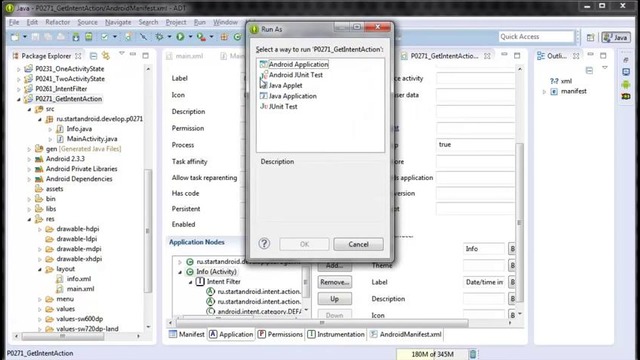This screenshot has width=640, height=360.
Task: Click the Debug bug toolbar icon
Action: coord(159,37)
